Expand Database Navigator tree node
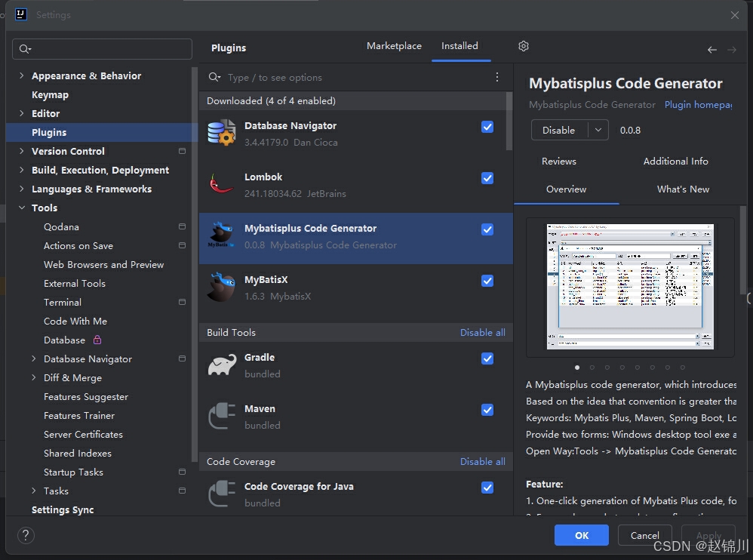 point(34,358)
